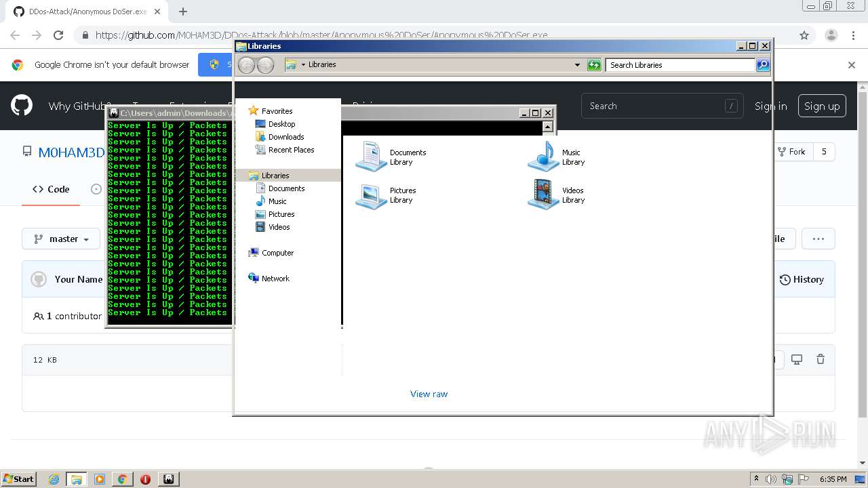Click the Forward button in Libraries window

[x=265, y=65]
